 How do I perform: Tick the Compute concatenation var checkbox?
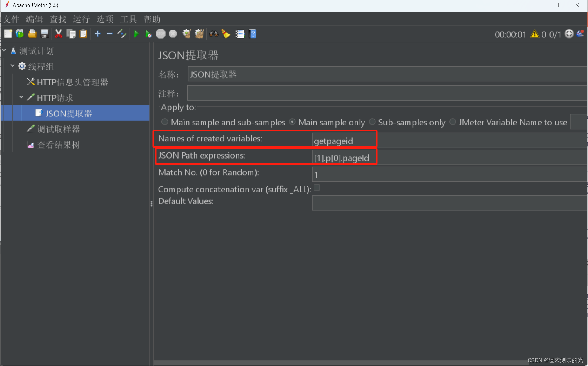317,188
